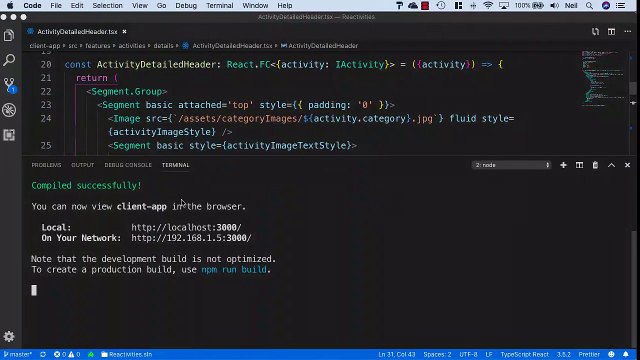The image size is (640, 360).
Task: Open the Search view in activity bar
Action: (9, 60)
